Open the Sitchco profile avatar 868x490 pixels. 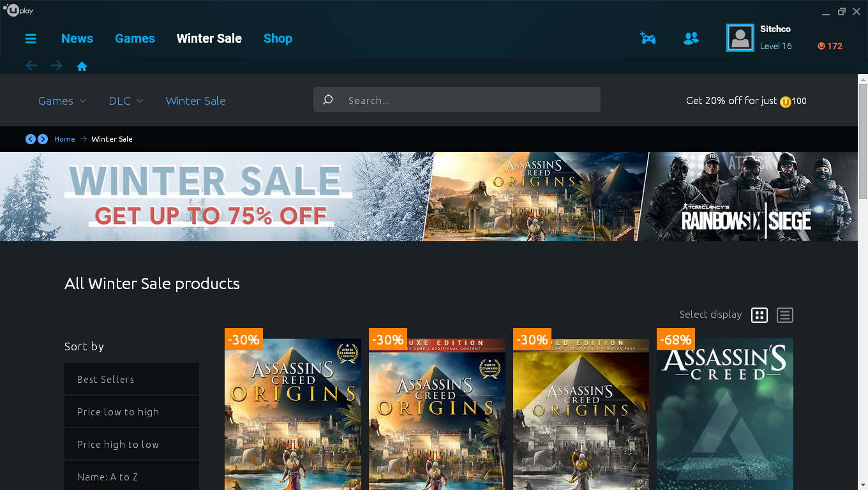[740, 38]
